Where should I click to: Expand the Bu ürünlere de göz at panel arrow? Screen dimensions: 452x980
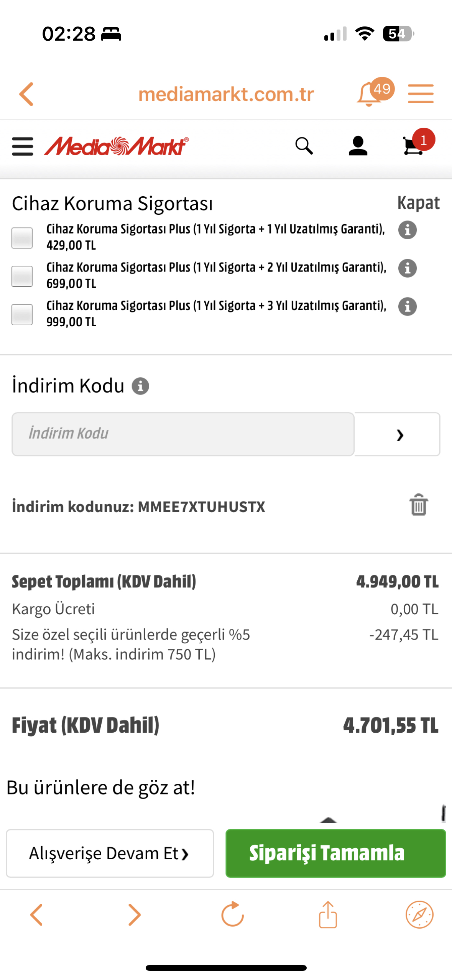pos(328,820)
